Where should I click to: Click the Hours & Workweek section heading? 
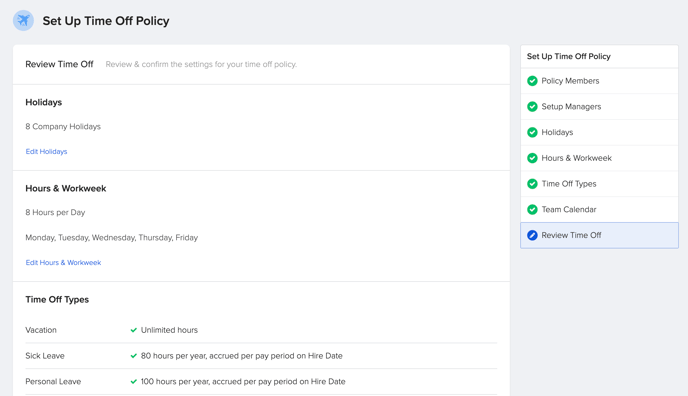[65, 188]
